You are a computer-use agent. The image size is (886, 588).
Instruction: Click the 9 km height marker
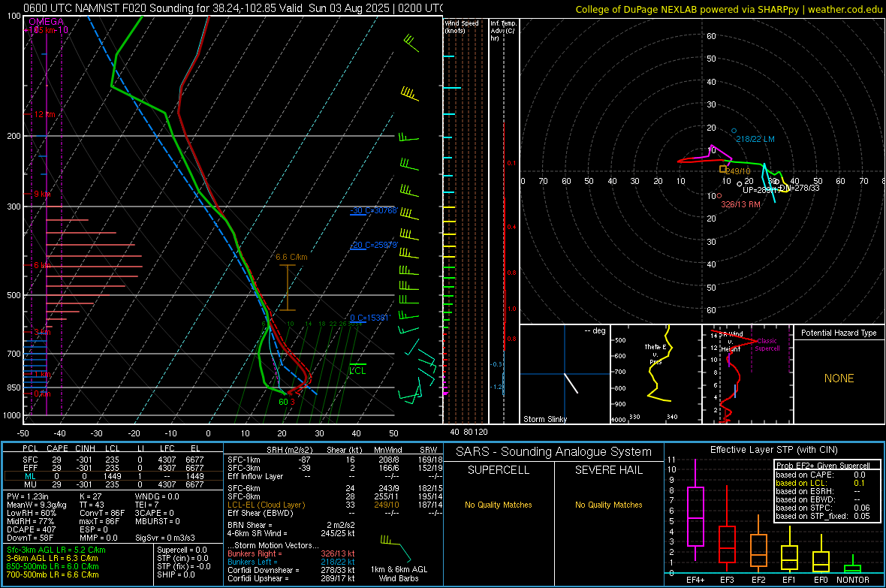(42, 194)
